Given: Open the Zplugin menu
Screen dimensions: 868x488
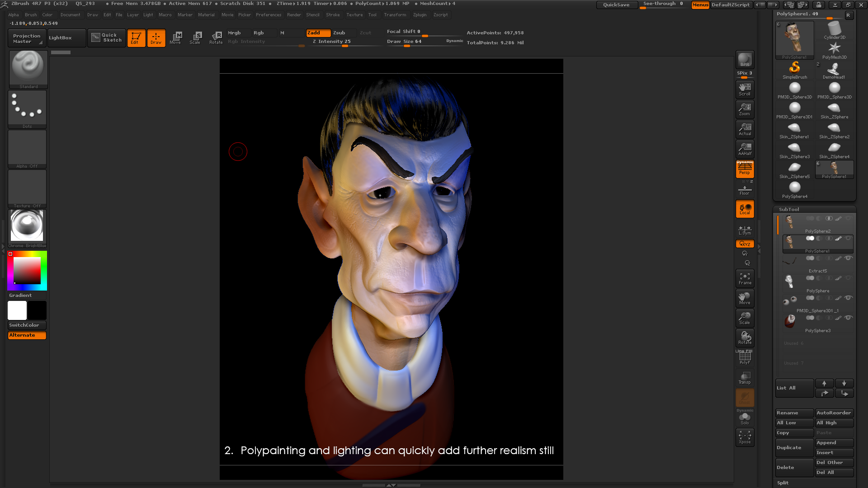Looking at the screenshot, I should click(x=420, y=15).
